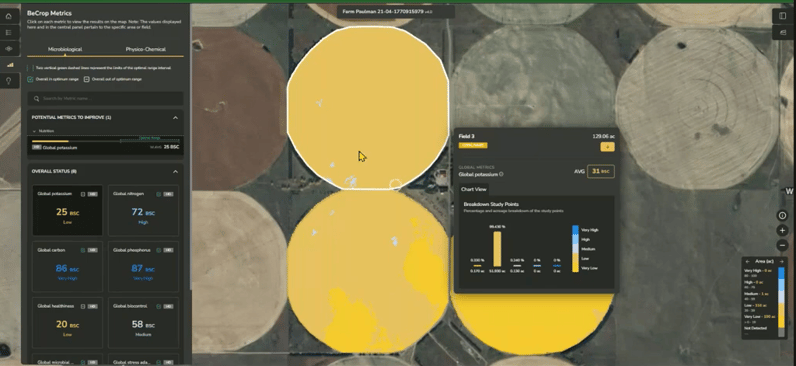Click the previous arrow in Area legend
The image size is (796, 366).
click(747, 261)
